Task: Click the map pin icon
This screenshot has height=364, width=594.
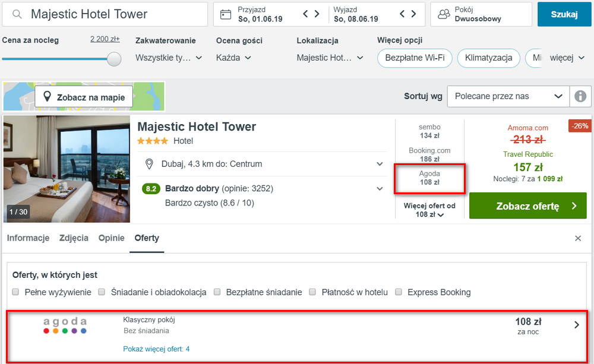Action: tap(47, 97)
